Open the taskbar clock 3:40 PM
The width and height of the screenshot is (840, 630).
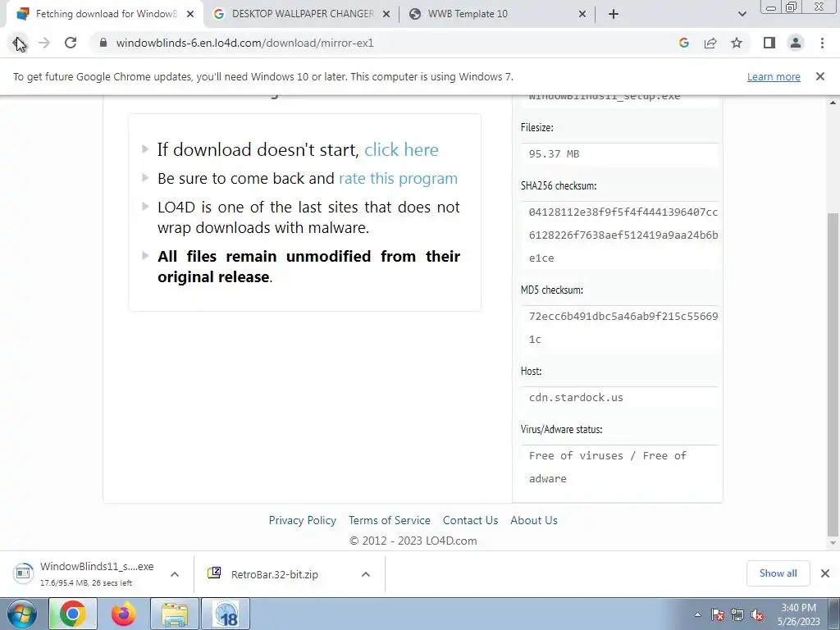(x=798, y=614)
